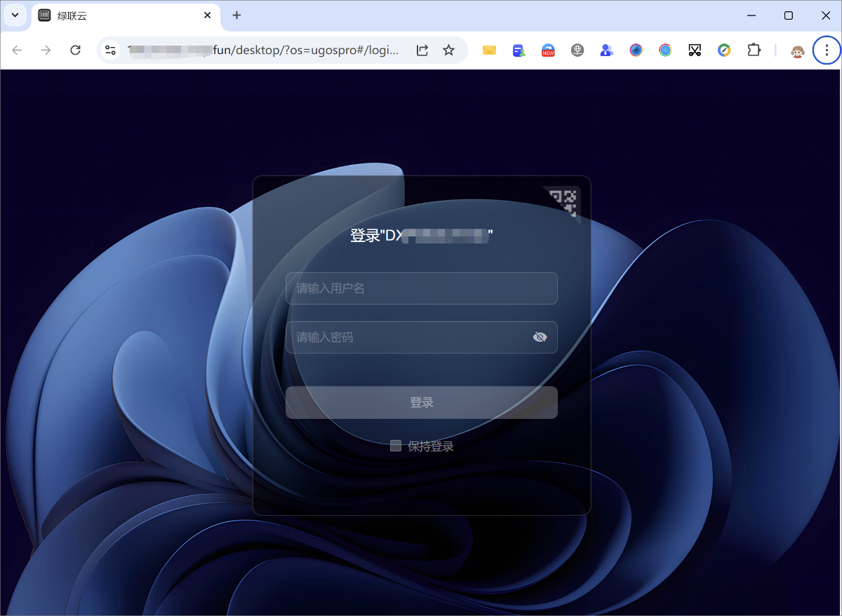Go back to previous page
Screen dimensions: 842x616
click(18, 51)
